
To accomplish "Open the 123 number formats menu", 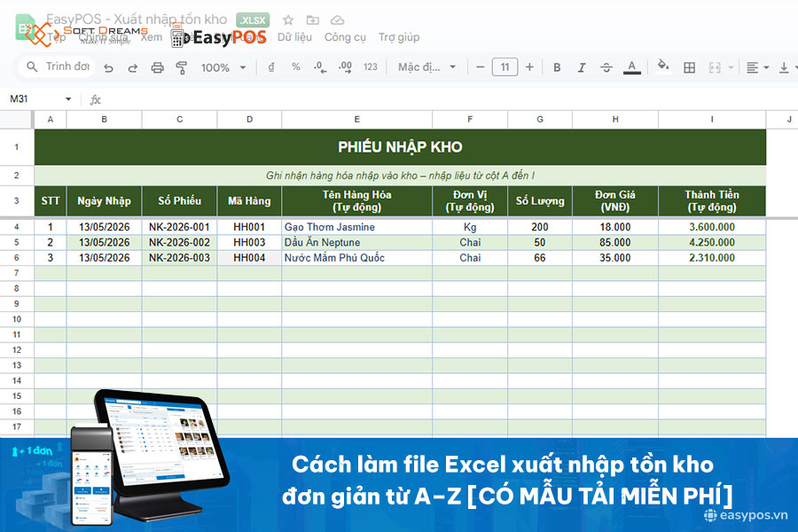I will click(x=371, y=67).
